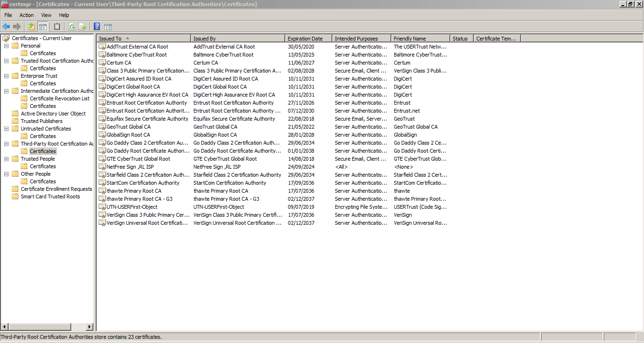Click the friendly name Entrust.net
Viewport: 644px width, 343px height.
[407, 111]
